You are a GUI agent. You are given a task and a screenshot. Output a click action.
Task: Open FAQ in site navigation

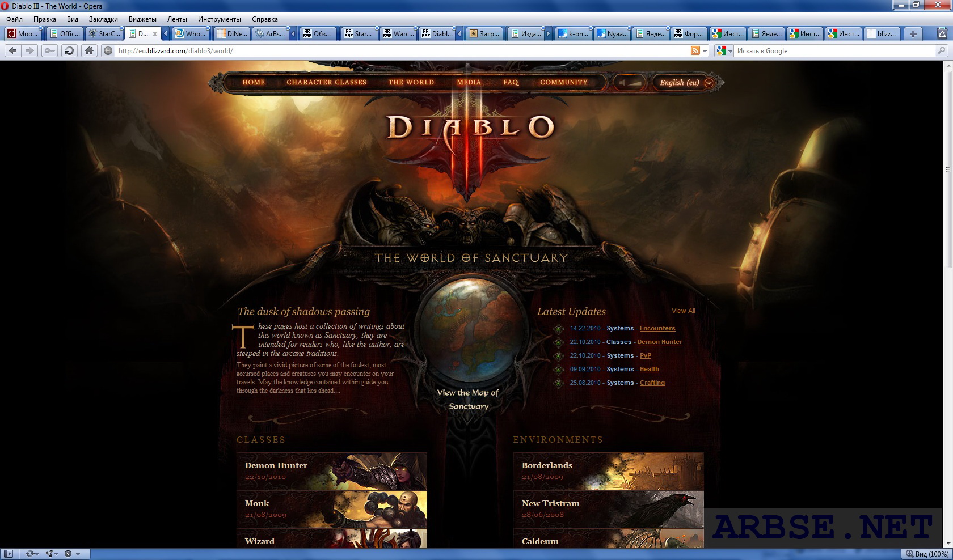(x=511, y=82)
